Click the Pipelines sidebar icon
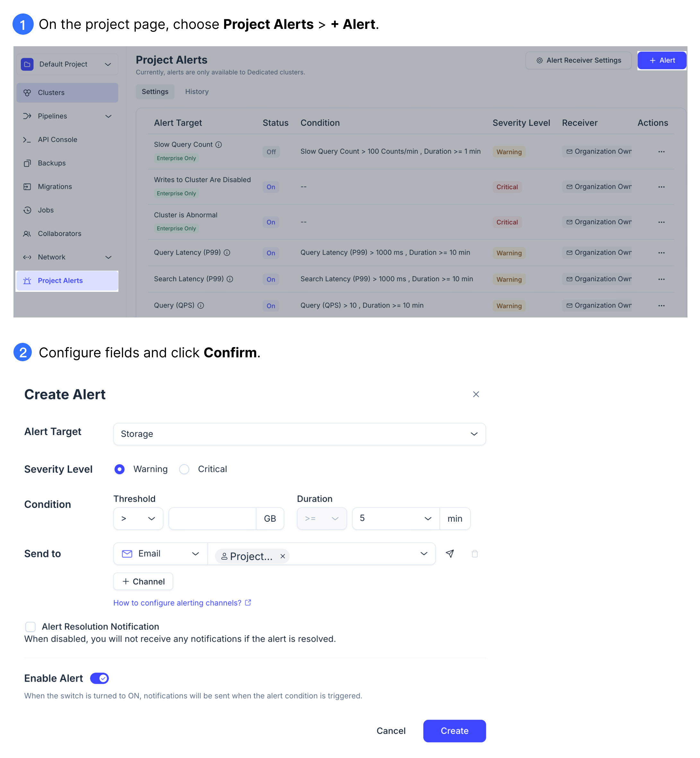The image size is (700, 758). tap(26, 116)
